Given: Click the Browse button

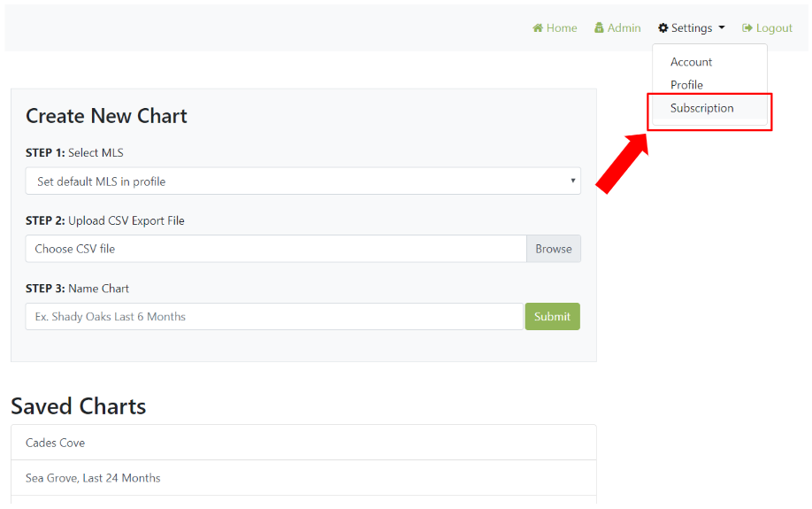Looking at the screenshot, I should point(554,249).
